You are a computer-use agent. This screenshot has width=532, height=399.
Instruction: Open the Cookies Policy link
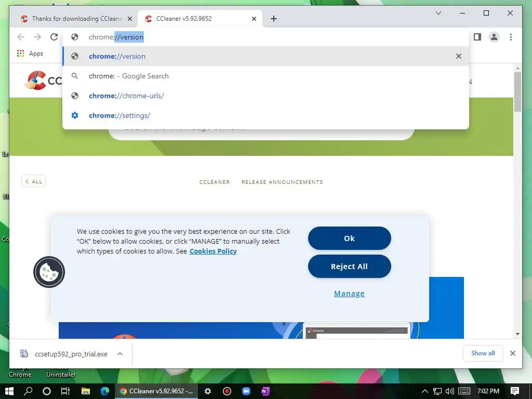pos(213,251)
